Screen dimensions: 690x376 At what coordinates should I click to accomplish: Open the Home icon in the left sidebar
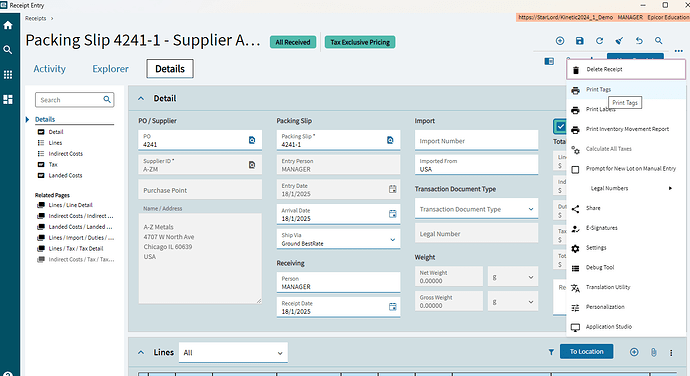click(x=8, y=25)
